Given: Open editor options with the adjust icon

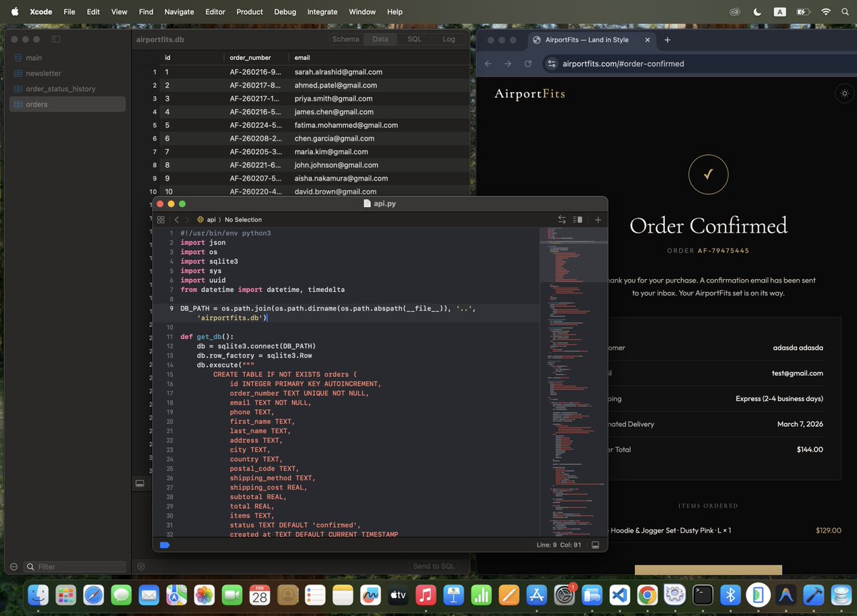Looking at the screenshot, I should (x=578, y=220).
